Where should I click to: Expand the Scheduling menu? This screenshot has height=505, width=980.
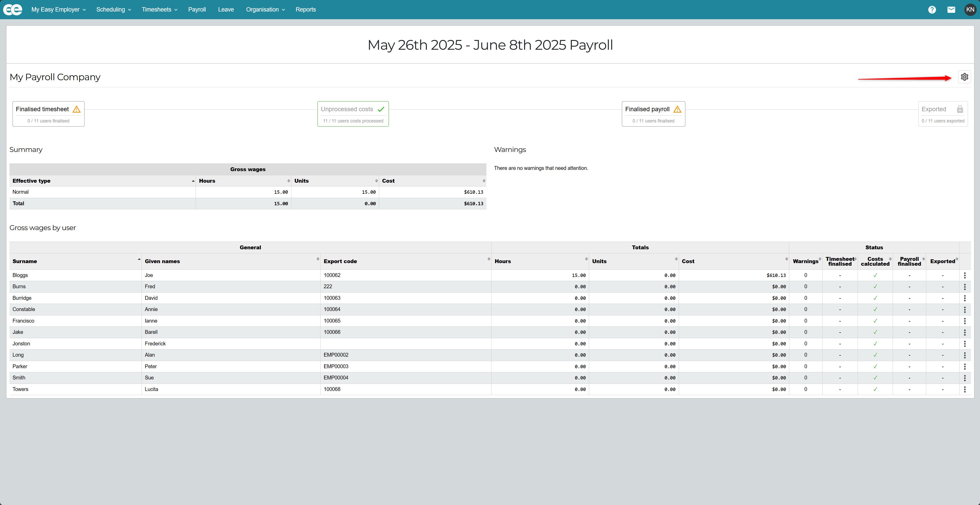pyautogui.click(x=113, y=9)
